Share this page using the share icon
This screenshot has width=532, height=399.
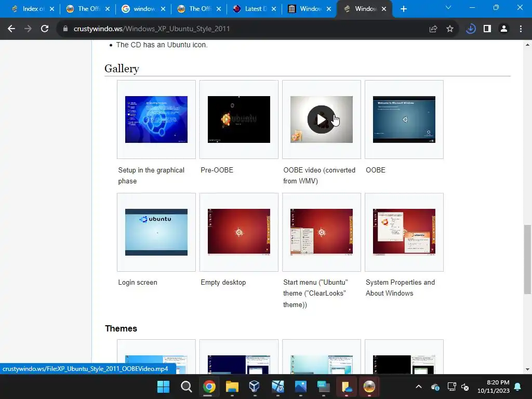click(433, 29)
